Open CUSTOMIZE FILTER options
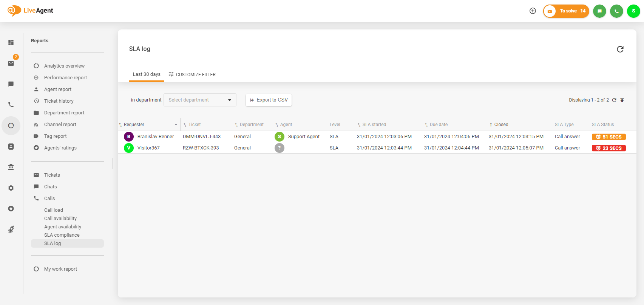Screen dimensions: 644x305 (192, 75)
